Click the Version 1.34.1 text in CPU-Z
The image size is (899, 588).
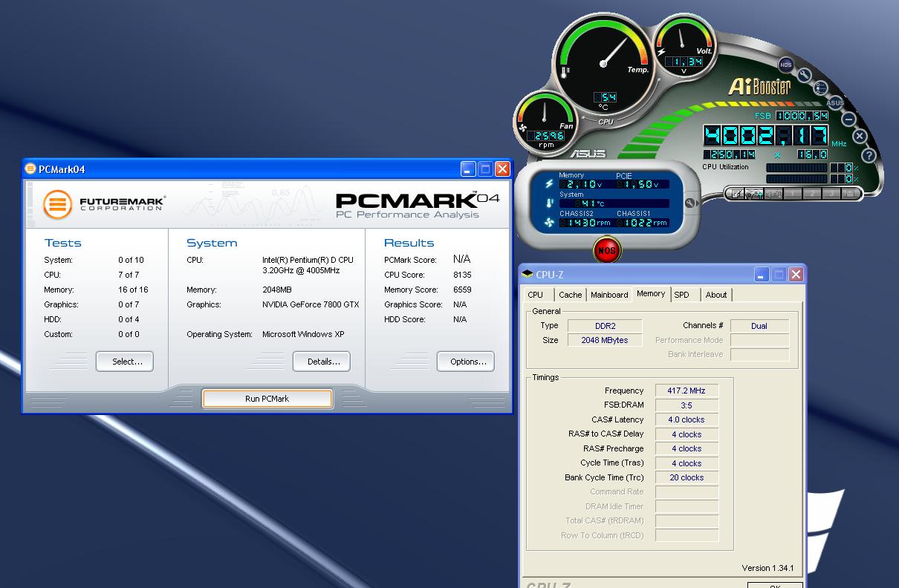coord(767,568)
